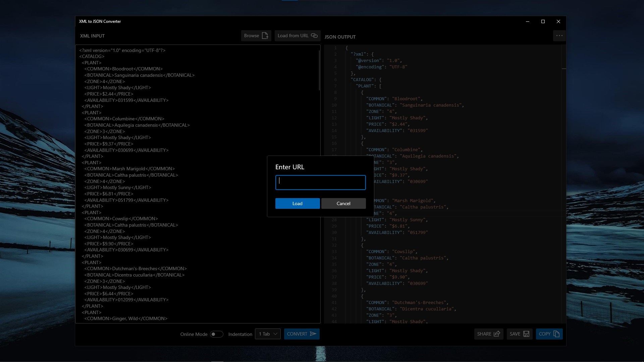Expand the Indentation 1 Tab dropdown
Viewport: 644px width, 362px height.
267,334
